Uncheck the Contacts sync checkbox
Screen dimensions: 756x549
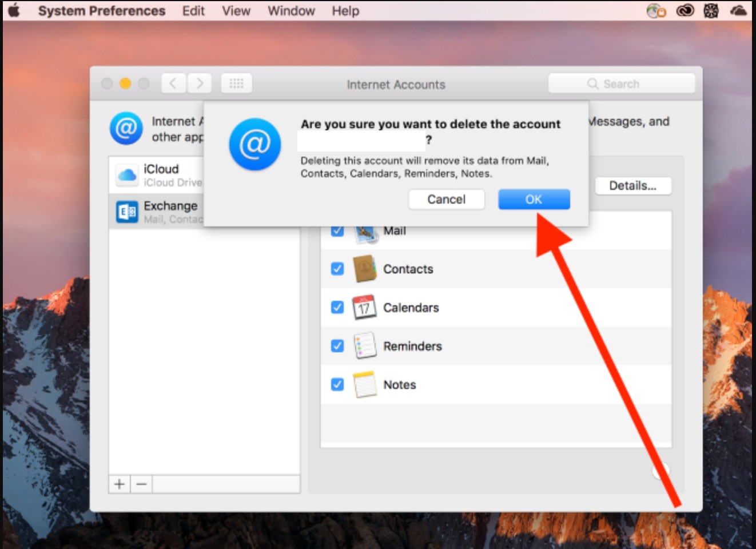337,269
